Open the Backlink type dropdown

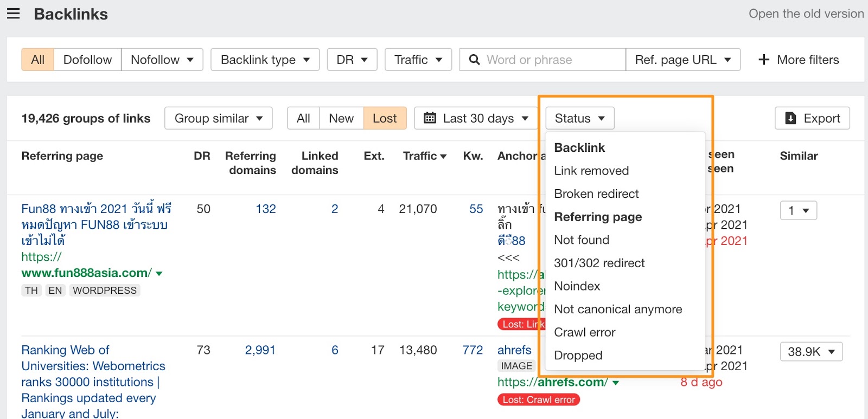pos(265,60)
